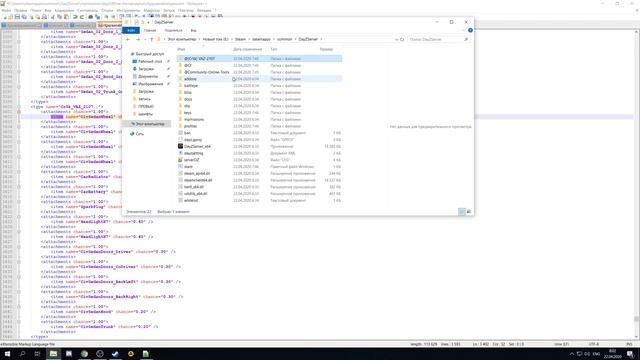Image resolution: width=640 pixels, height=360 pixels.
Task: Select Сеть in the Explorer sidebar
Action: tap(140, 134)
